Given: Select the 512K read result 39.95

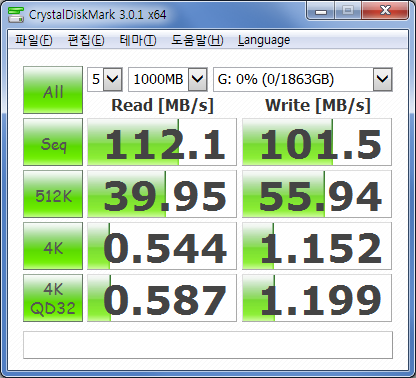Looking at the screenshot, I should pyautogui.click(x=162, y=194).
